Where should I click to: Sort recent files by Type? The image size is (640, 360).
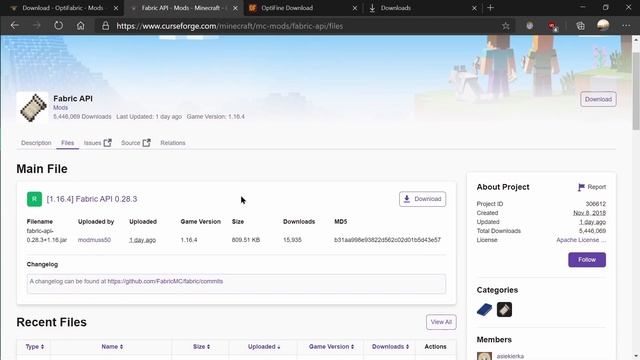(x=35, y=347)
